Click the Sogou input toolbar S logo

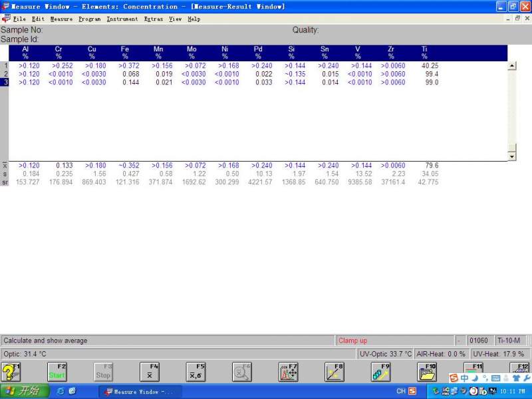[454, 378]
